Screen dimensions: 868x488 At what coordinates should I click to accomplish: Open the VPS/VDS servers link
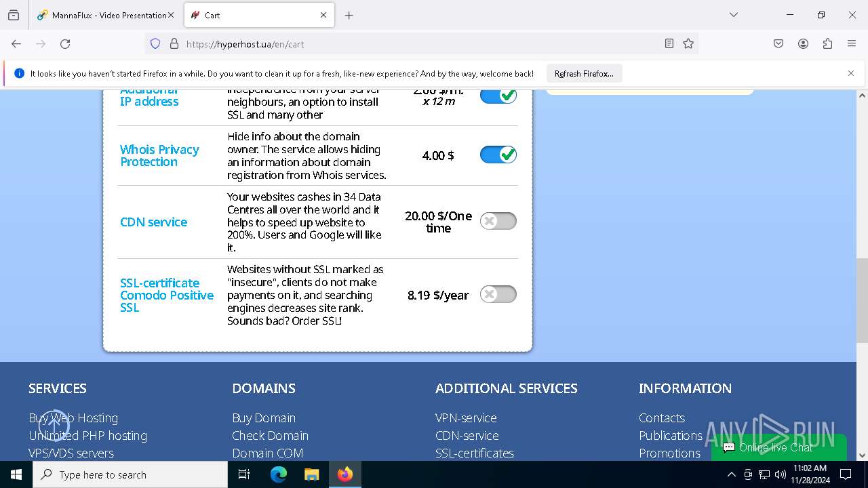click(x=71, y=453)
